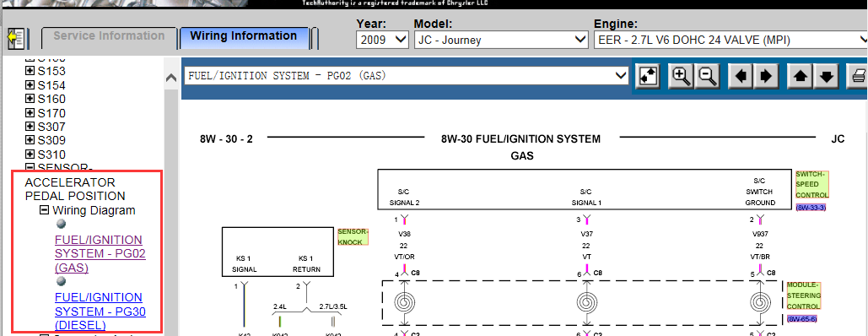Click the Wiring Diagram tree label

coord(94,210)
